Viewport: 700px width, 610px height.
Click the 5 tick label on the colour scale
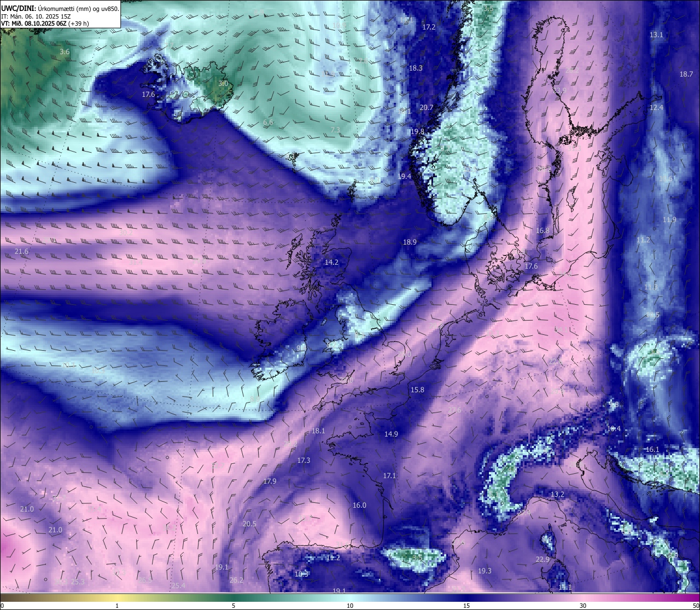pos(234,606)
